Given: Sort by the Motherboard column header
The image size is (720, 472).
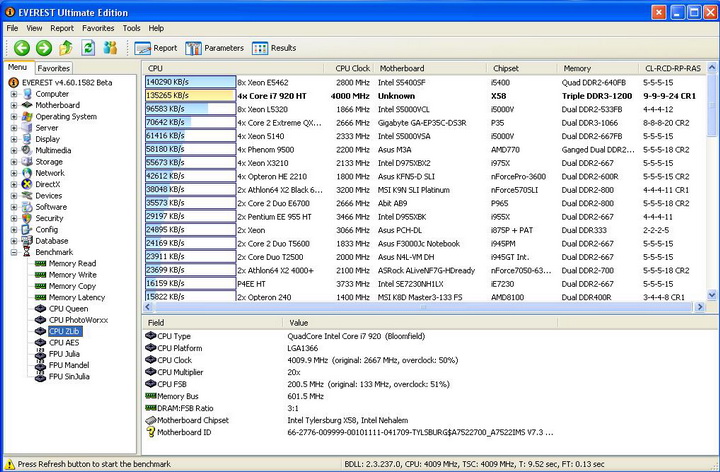Looking at the screenshot, I should pyautogui.click(x=431, y=68).
